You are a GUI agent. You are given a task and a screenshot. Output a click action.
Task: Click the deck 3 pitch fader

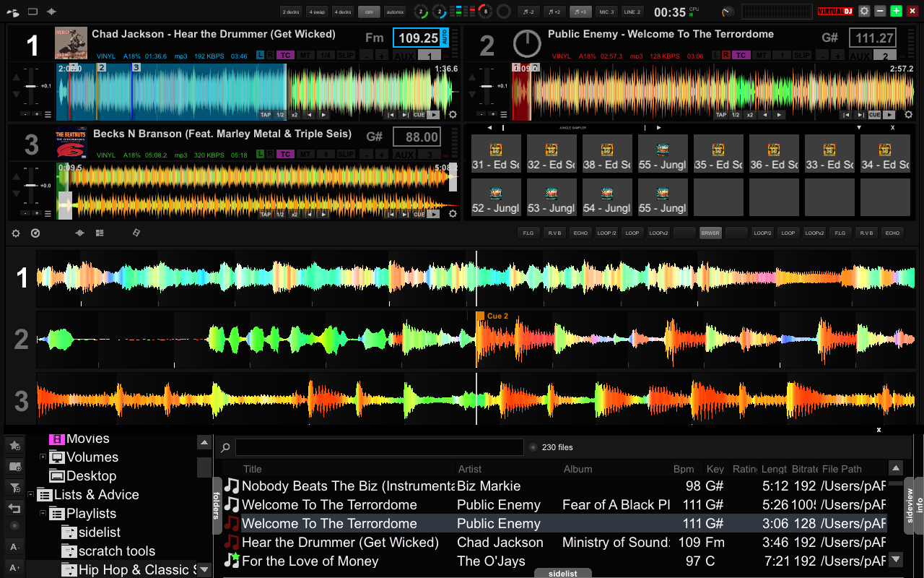[x=31, y=185]
